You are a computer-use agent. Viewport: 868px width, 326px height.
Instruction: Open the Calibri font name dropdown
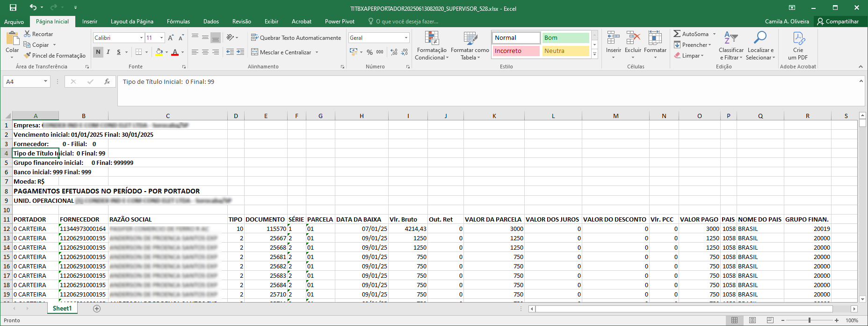click(141, 38)
